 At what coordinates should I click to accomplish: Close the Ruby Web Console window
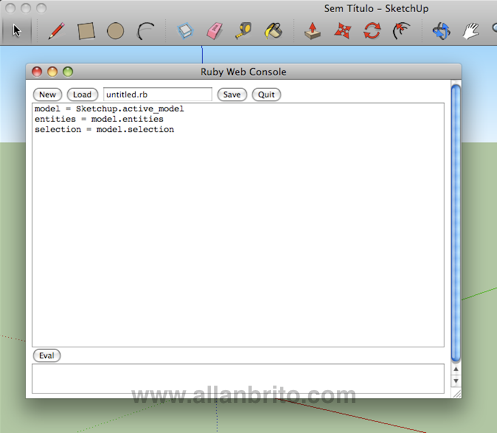pos(37,72)
